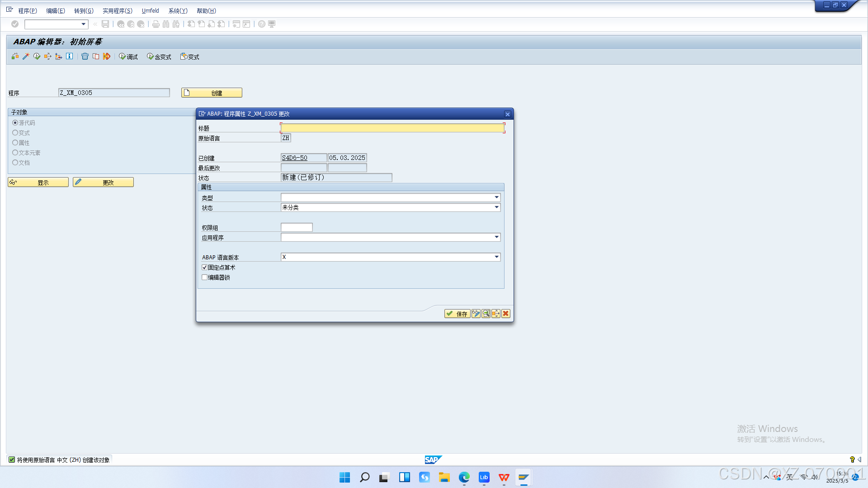
Task: Click the display/change toggle icon in dialog
Action: (476, 314)
